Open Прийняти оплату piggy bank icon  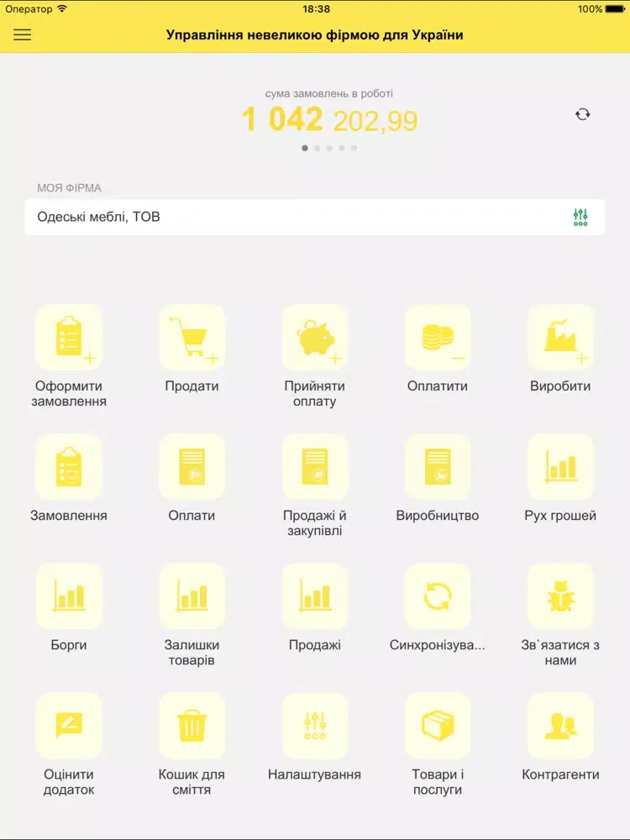point(315,338)
